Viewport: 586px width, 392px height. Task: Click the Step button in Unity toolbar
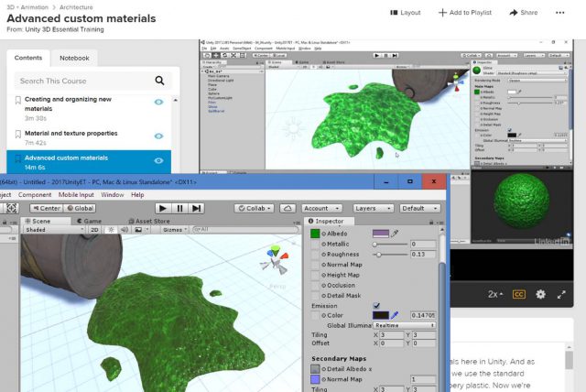(x=196, y=208)
